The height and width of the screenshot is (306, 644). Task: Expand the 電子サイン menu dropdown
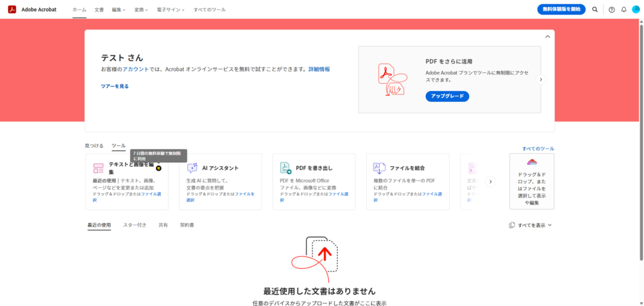[170, 9]
